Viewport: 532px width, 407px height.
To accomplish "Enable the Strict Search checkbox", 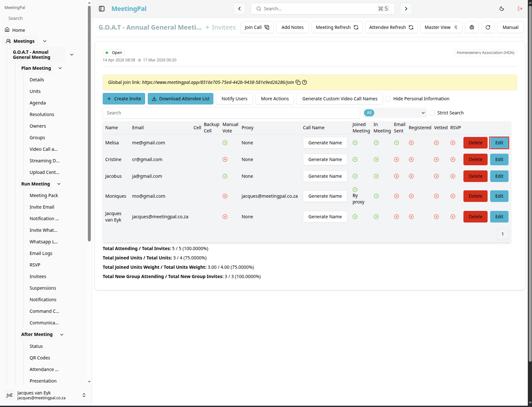I will 432,113.
